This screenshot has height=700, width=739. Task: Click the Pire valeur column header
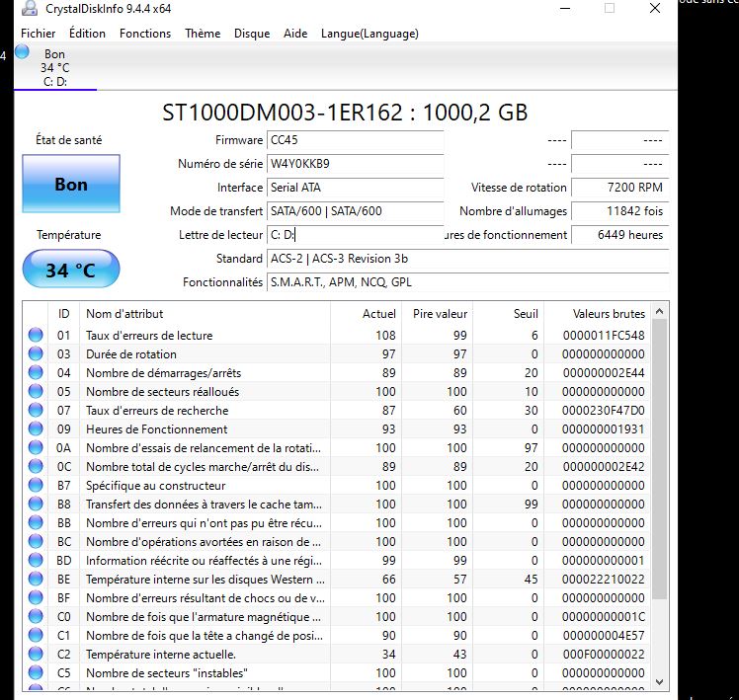437,314
